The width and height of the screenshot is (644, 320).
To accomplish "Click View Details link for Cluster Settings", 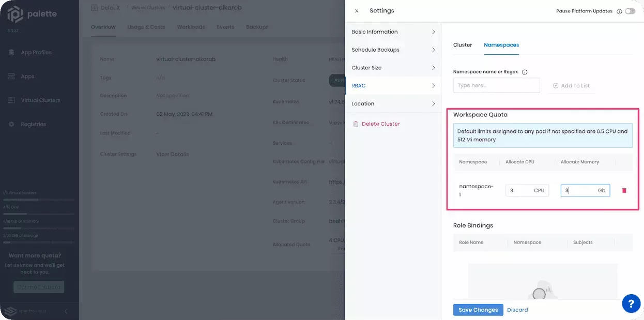I will coord(173,154).
